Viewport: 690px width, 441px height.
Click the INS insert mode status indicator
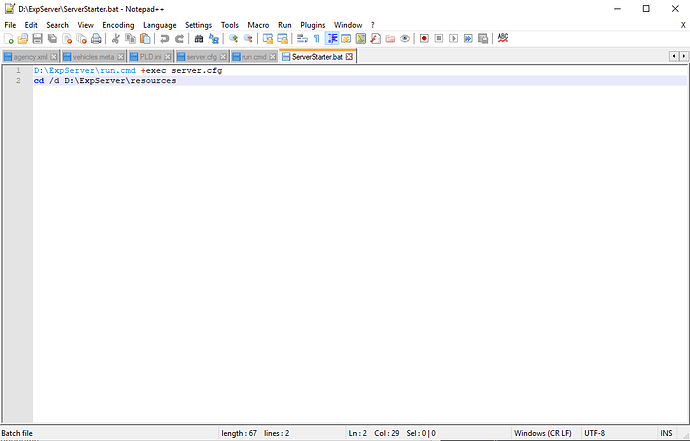point(666,434)
